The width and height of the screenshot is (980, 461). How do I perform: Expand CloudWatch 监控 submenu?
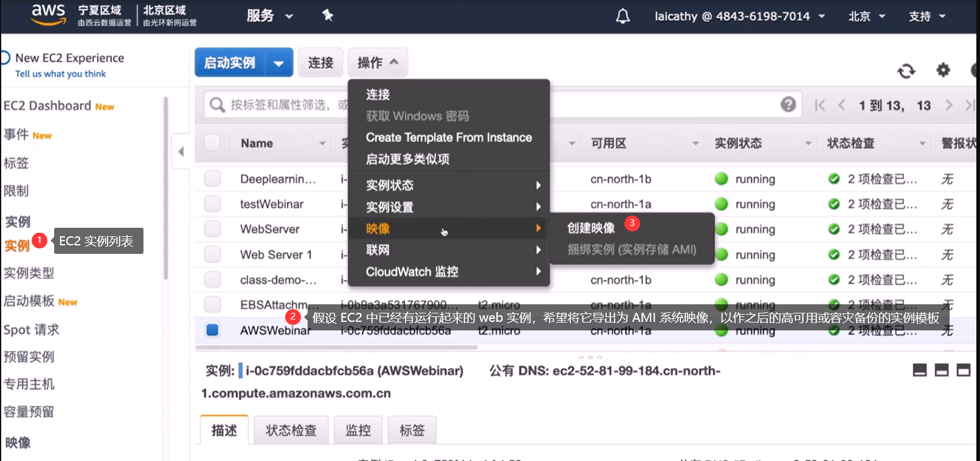click(x=449, y=271)
